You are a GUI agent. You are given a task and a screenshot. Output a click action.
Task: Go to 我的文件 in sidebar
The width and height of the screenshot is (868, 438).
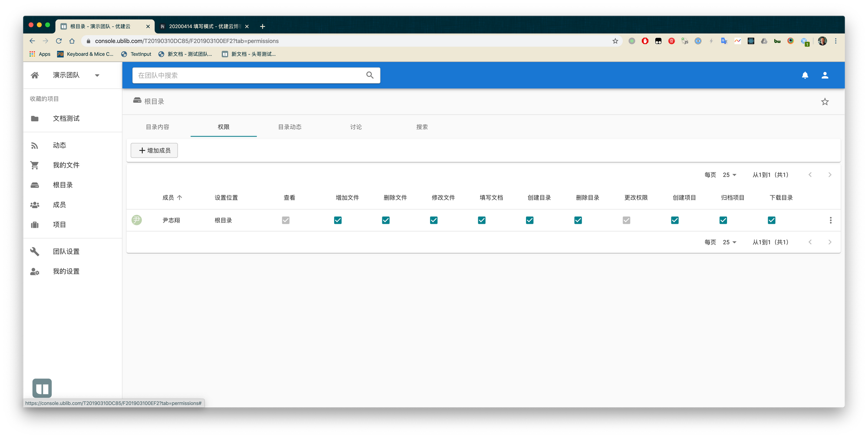tap(66, 165)
